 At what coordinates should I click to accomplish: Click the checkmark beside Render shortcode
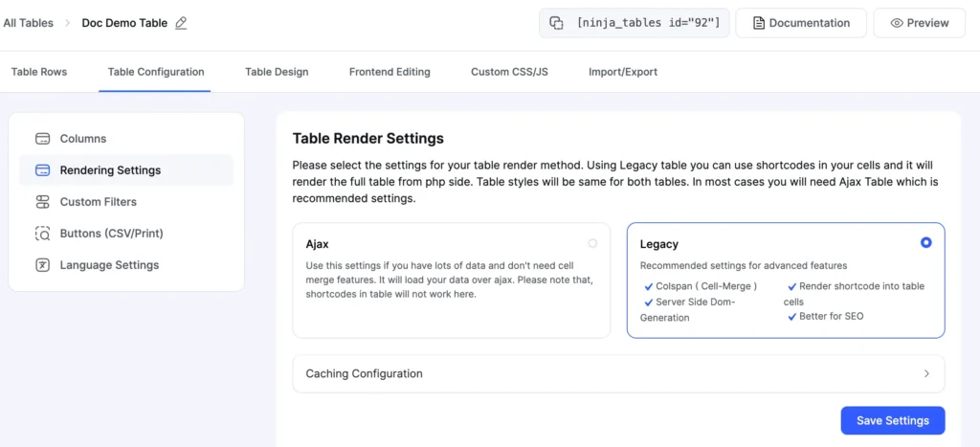(791, 287)
